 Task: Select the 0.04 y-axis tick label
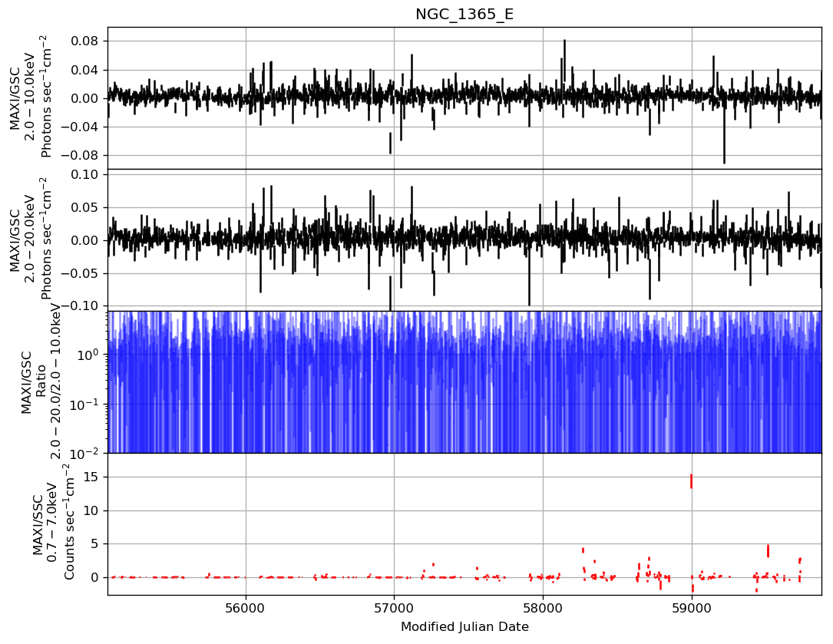pyautogui.click(x=85, y=70)
